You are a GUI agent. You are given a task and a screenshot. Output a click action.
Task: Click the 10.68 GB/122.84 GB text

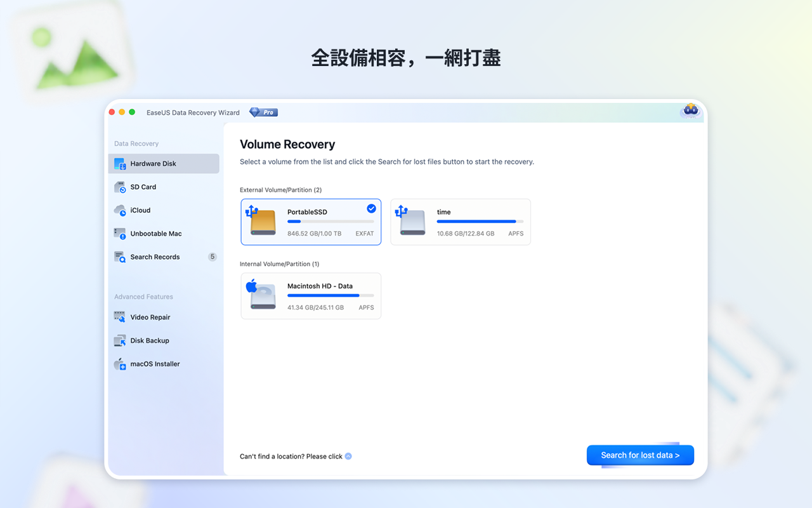tap(466, 234)
